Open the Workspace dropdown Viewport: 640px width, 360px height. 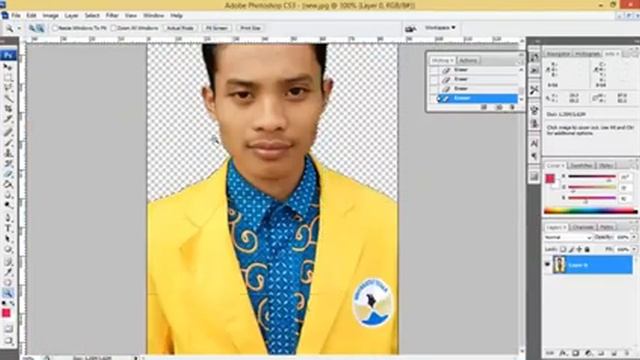click(x=440, y=28)
